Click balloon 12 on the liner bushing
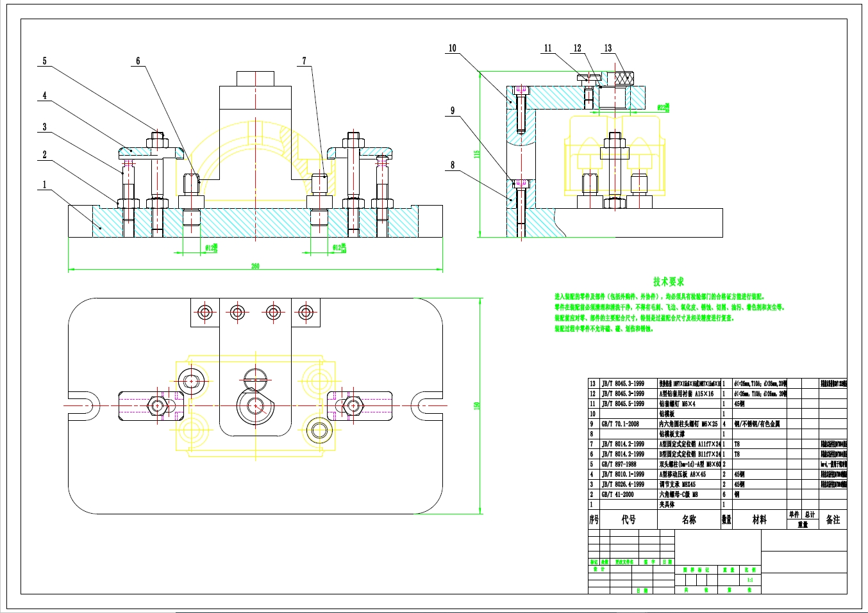This screenshot has height=613, width=868. coord(577,47)
